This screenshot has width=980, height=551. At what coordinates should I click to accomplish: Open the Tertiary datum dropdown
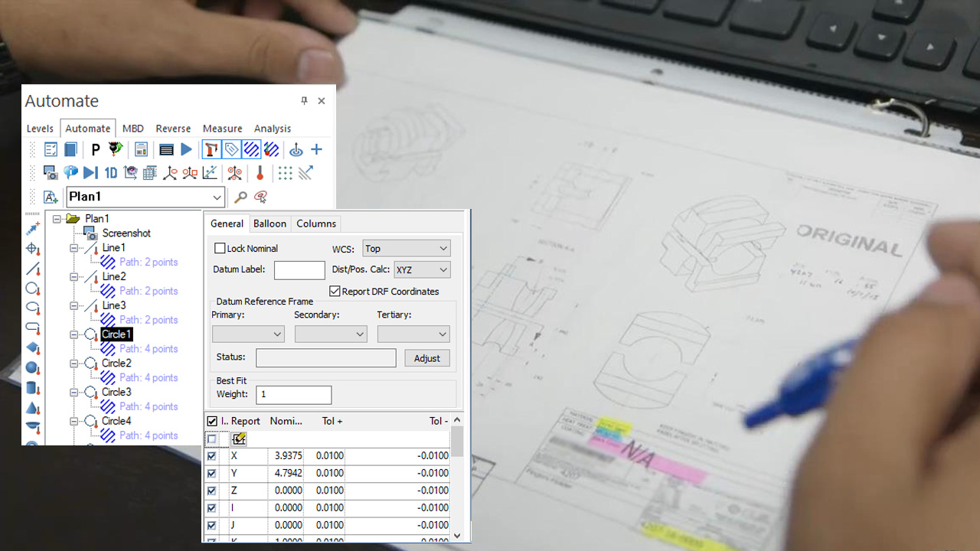443,334
